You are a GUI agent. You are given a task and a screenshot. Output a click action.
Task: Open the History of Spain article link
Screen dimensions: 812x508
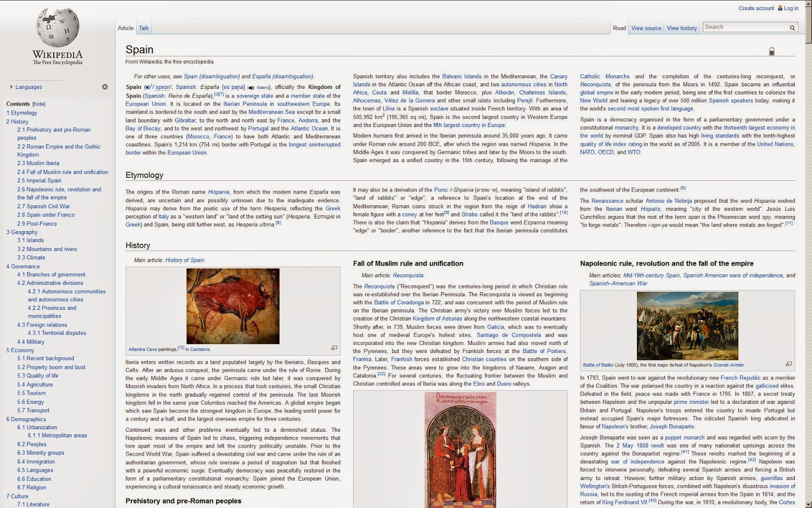[x=185, y=260]
